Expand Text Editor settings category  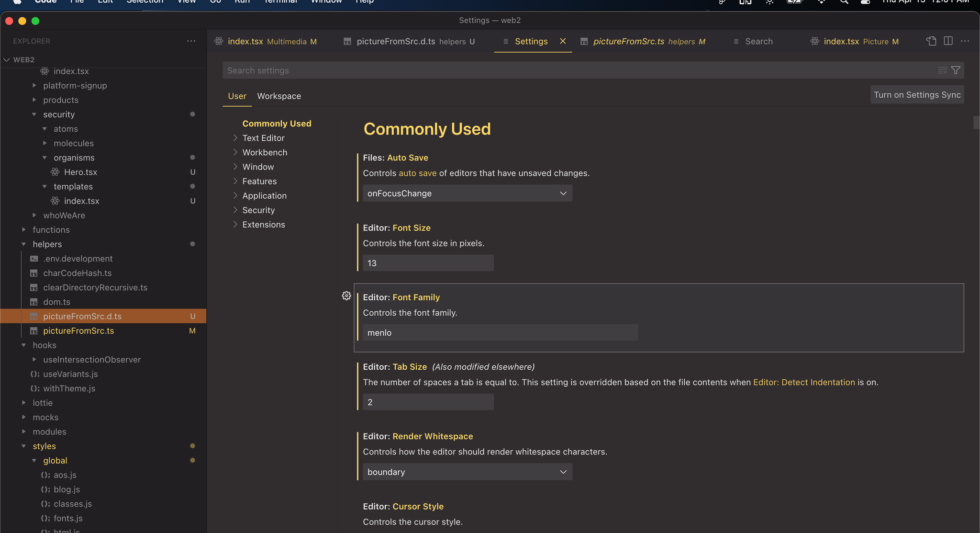point(235,138)
